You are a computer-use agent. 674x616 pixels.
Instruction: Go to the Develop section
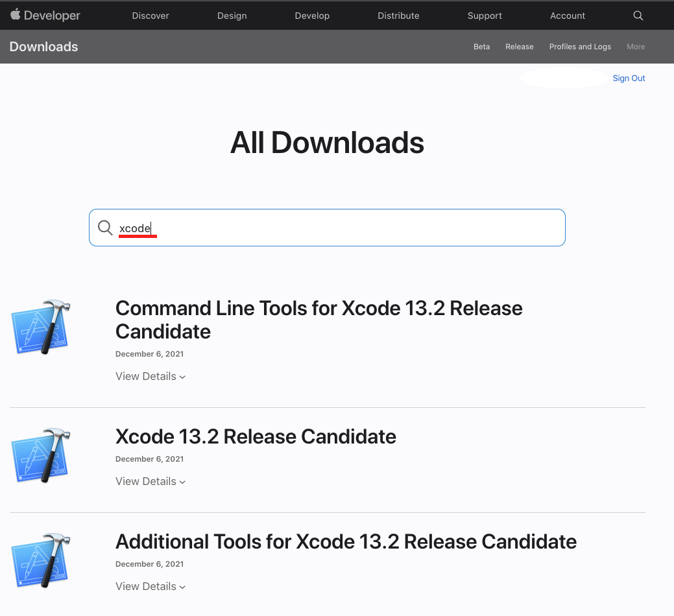tap(312, 16)
